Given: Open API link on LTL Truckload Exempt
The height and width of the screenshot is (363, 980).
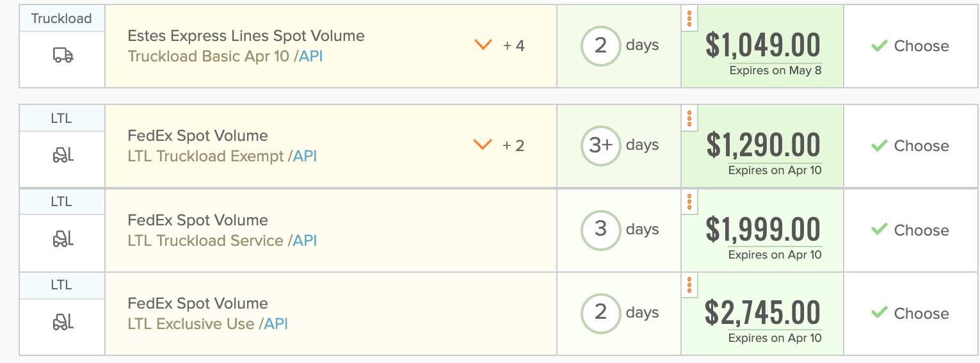Looking at the screenshot, I should tap(305, 156).
